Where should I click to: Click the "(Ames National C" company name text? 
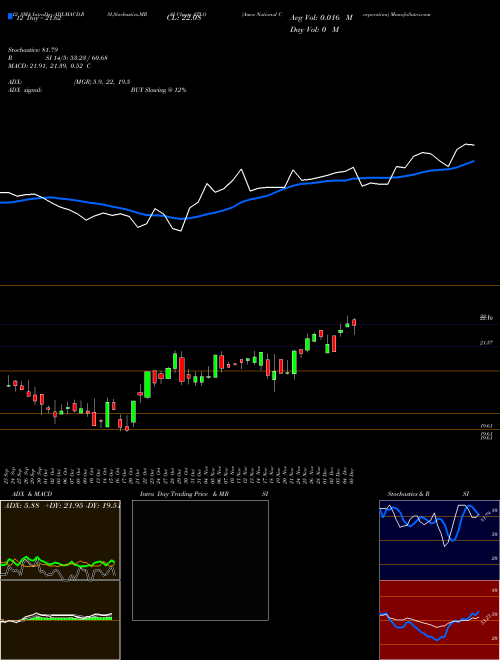tap(262, 14)
